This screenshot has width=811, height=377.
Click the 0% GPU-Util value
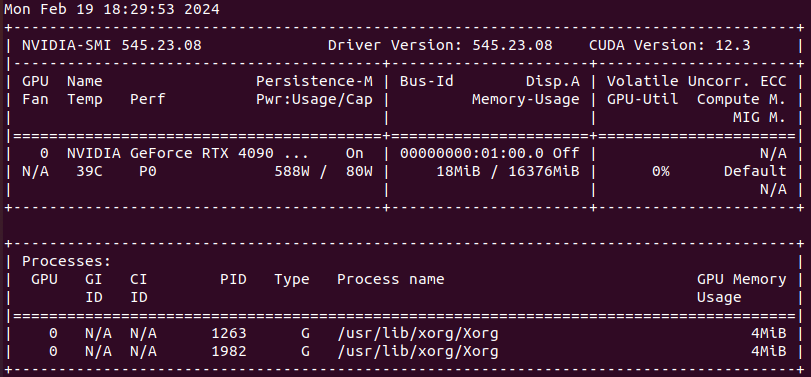(x=660, y=171)
